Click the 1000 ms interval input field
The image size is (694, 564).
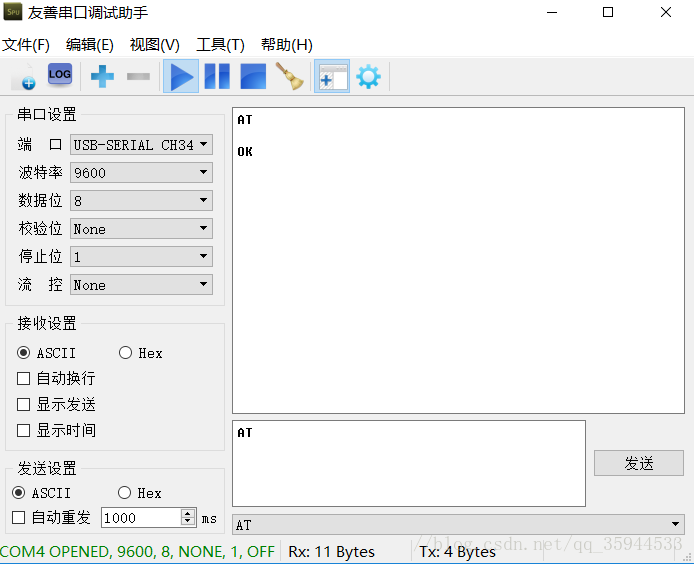pos(141,518)
